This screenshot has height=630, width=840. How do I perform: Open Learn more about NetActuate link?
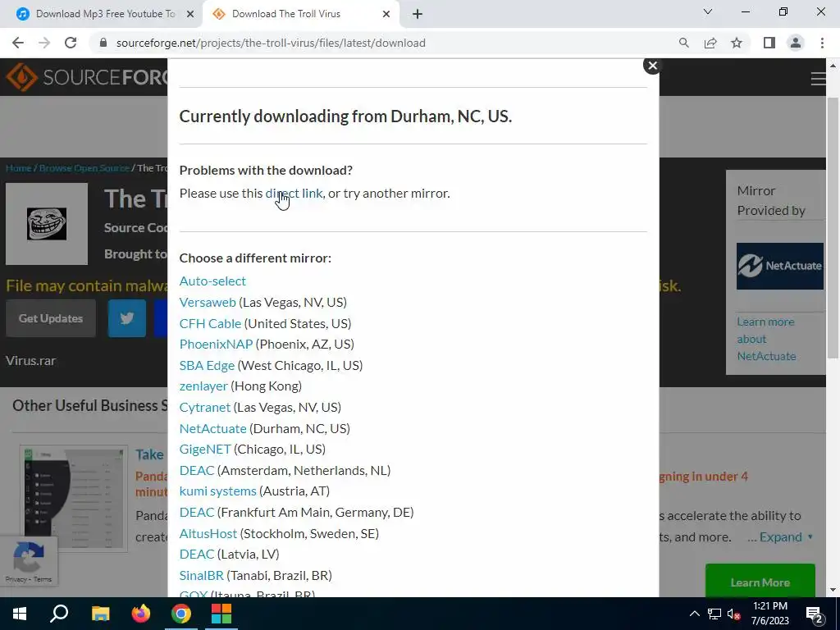[766, 339]
